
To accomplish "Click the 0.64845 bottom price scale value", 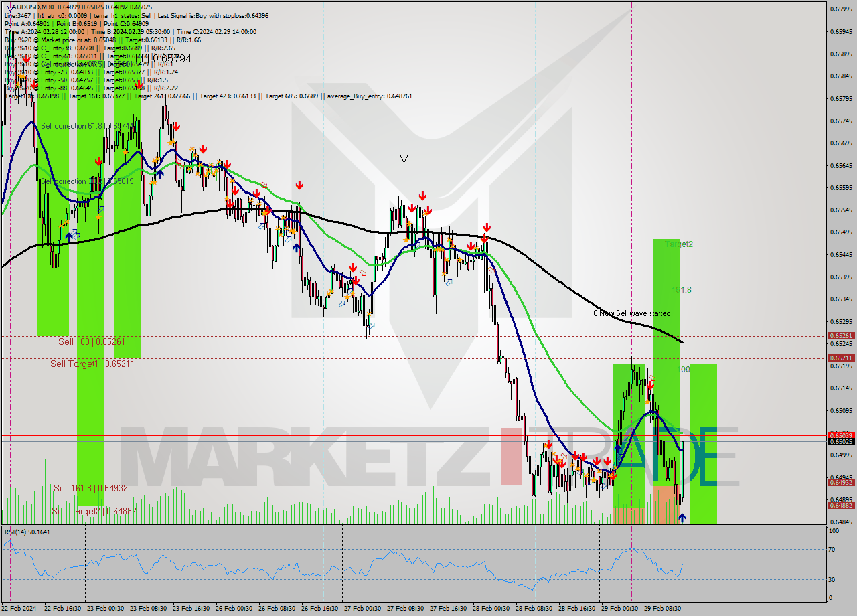I will pyautogui.click(x=841, y=522).
